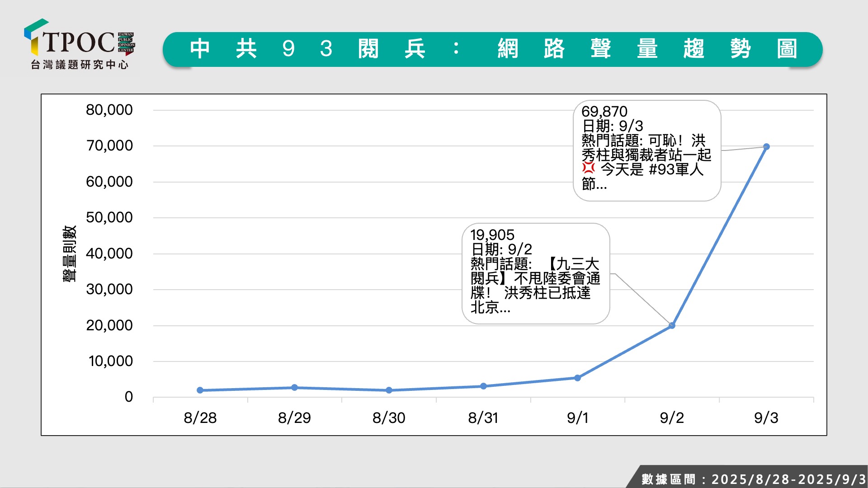This screenshot has width=868, height=488.
Task: Click the 8/30 data point marker
Action: pos(389,390)
